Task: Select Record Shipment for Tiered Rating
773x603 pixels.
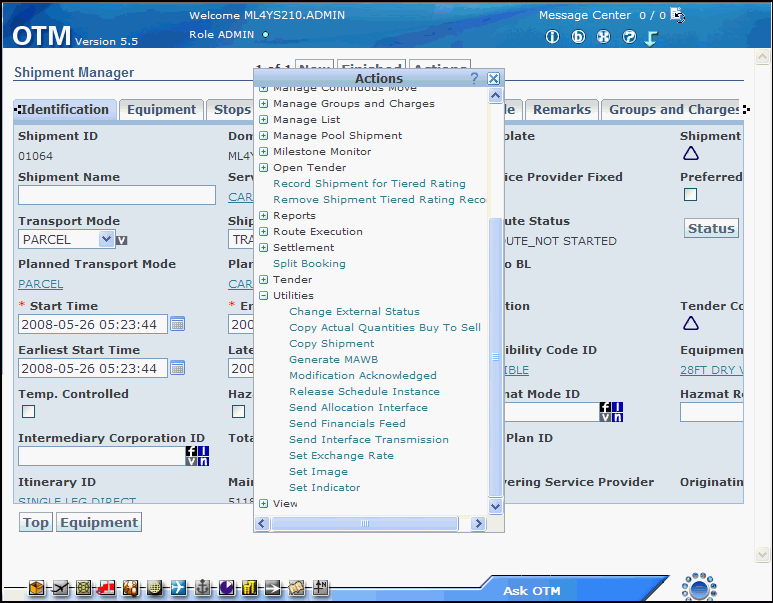Action: click(369, 183)
